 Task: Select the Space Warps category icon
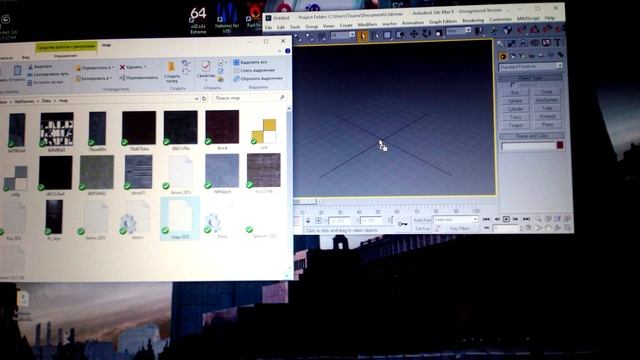(x=551, y=55)
